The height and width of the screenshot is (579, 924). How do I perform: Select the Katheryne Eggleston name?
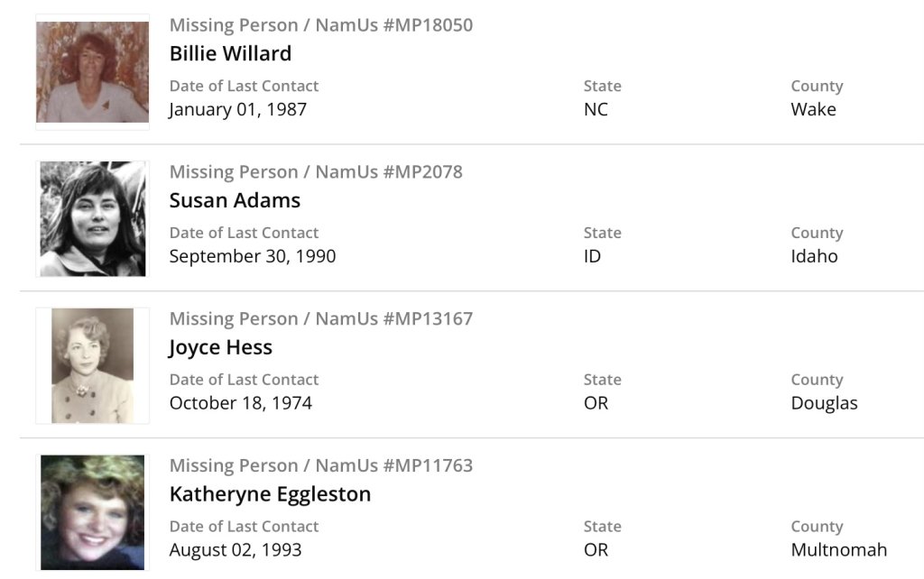click(x=270, y=494)
